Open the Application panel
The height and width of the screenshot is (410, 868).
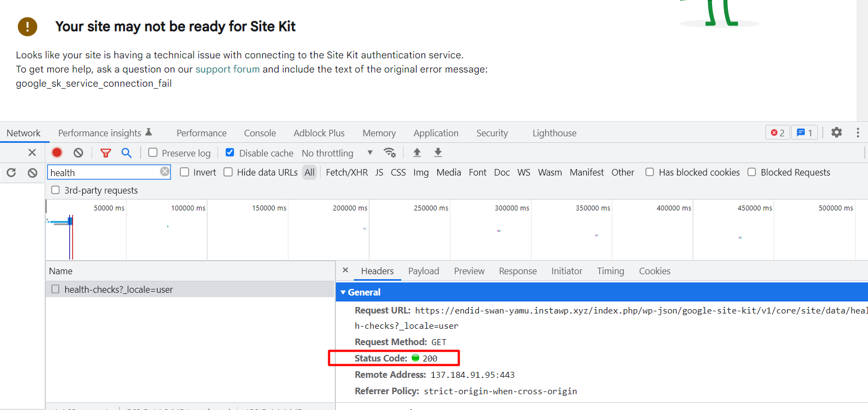(436, 133)
